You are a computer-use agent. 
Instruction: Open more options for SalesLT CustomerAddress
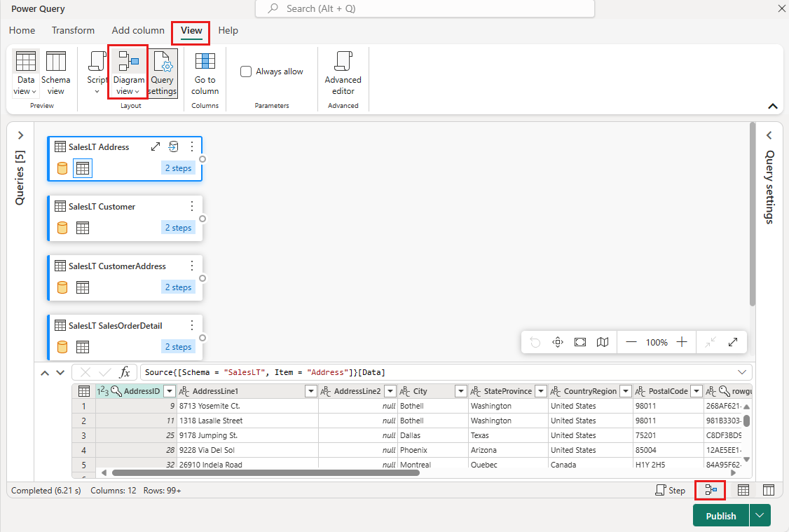(x=192, y=265)
